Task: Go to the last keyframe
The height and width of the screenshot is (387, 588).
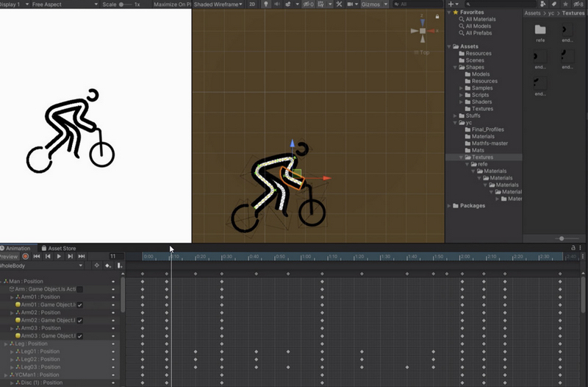Action: (82, 256)
